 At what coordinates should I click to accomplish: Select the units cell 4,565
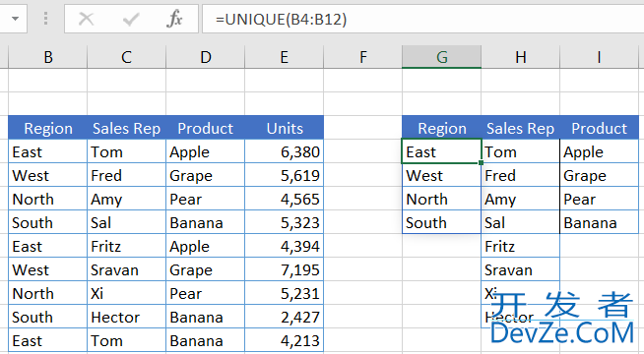285,199
